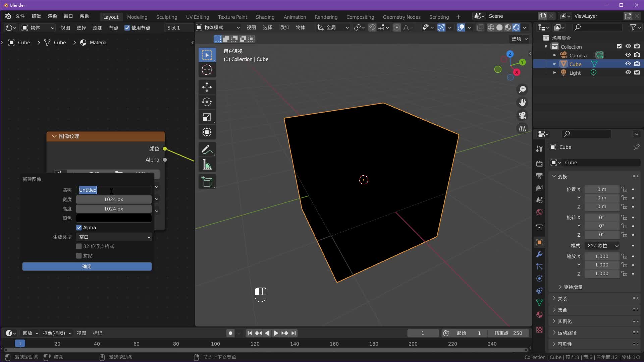Open the Scene properties tab
644x362 pixels.
pos(539,200)
